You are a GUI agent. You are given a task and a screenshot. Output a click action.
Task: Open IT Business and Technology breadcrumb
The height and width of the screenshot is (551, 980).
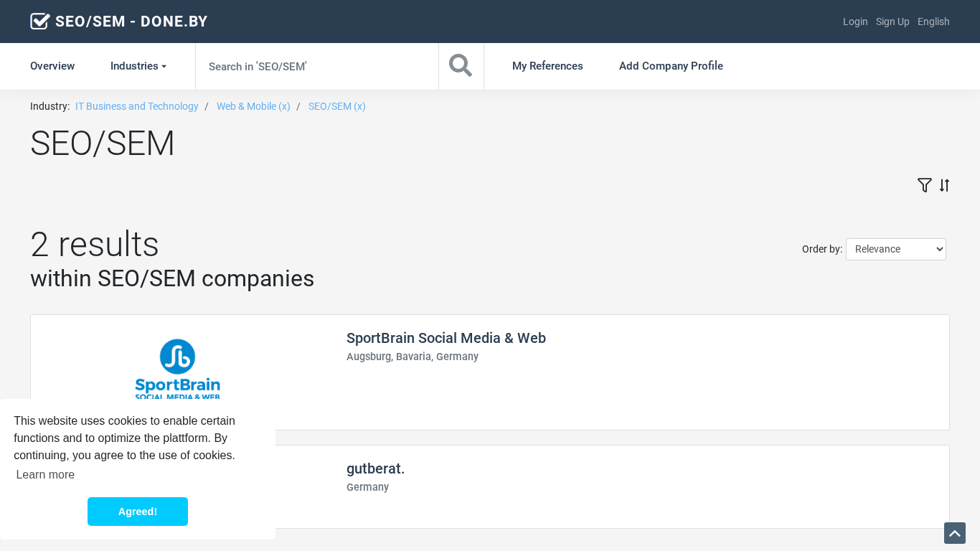click(137, 106)
